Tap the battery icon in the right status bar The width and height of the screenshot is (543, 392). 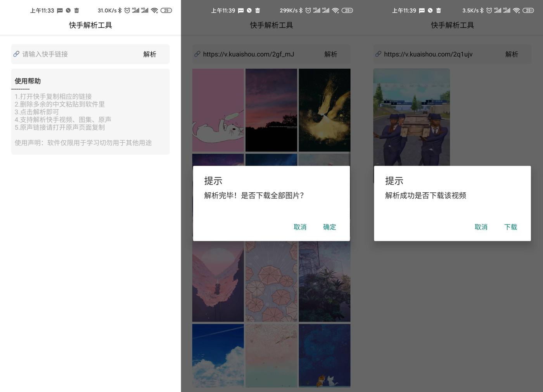click(x=528, y=10)
